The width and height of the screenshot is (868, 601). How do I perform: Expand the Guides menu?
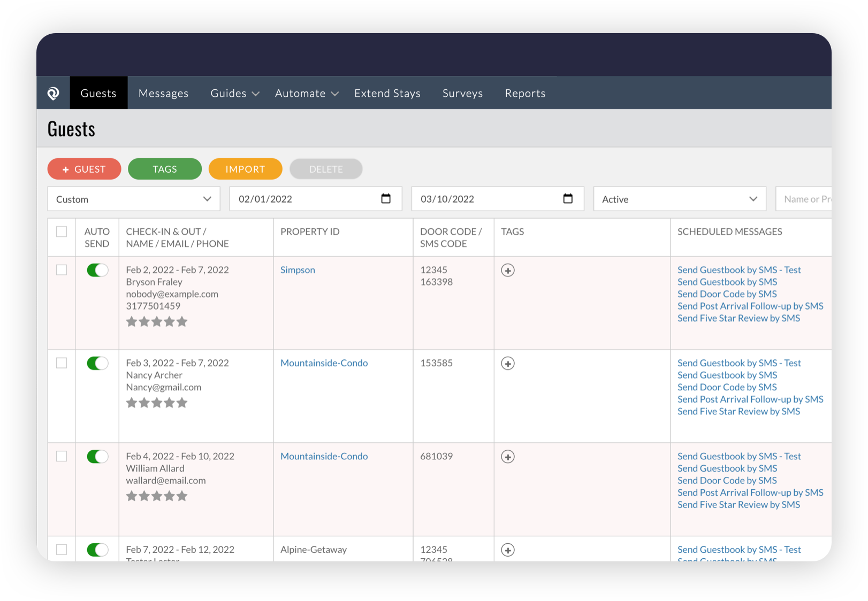[x=235, y=94]
